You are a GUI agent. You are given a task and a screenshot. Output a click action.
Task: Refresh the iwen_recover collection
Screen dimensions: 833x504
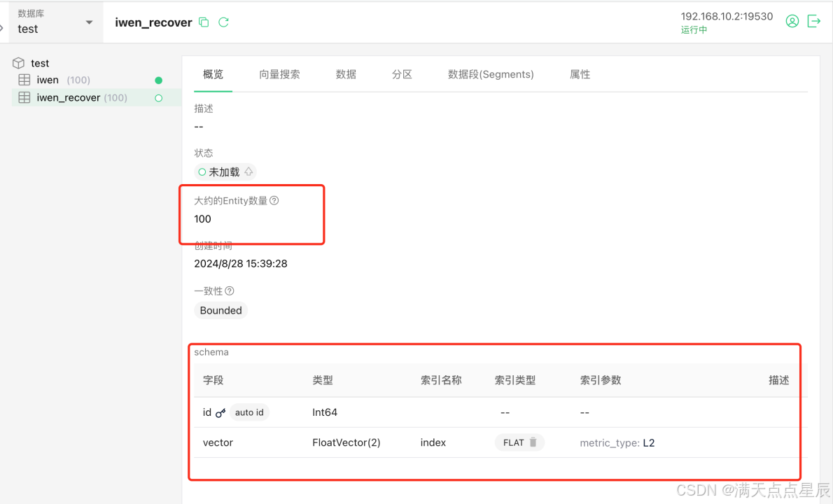click(224, 22)
